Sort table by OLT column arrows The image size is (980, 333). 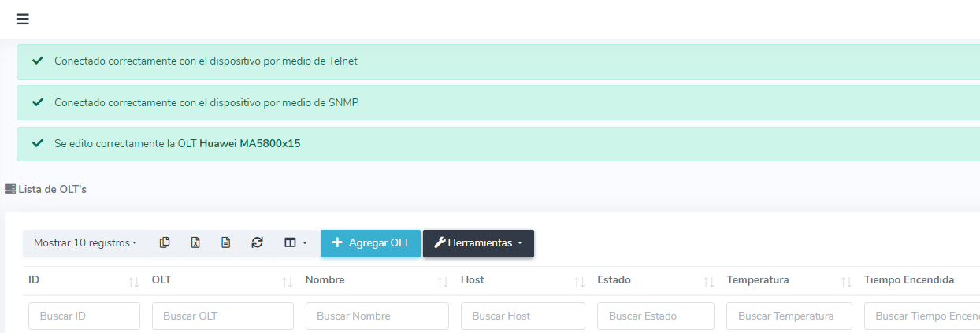pyautogui.click(x=288, y=281)
